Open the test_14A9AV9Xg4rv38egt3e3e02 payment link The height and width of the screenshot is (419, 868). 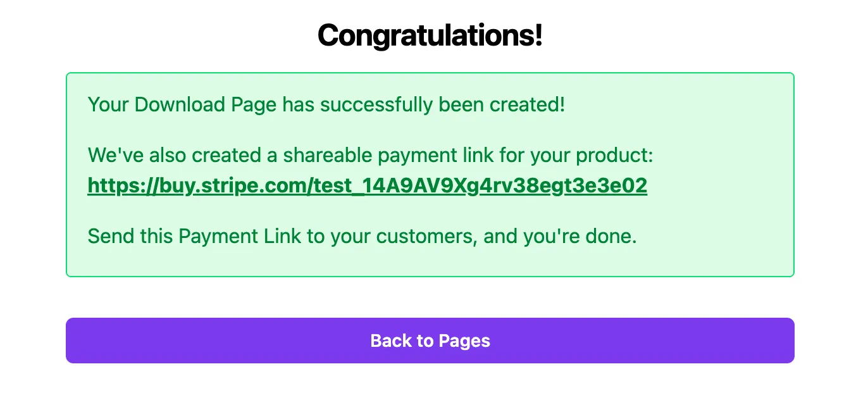(367, 185)
